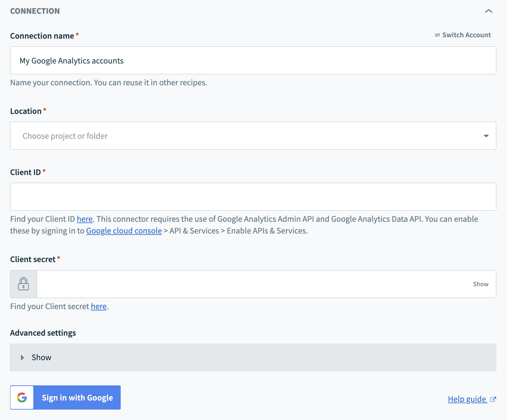The height and width of the screenshot is (420, 507).
Task: Open the Google cloud console link
Action: click(124, 231)
